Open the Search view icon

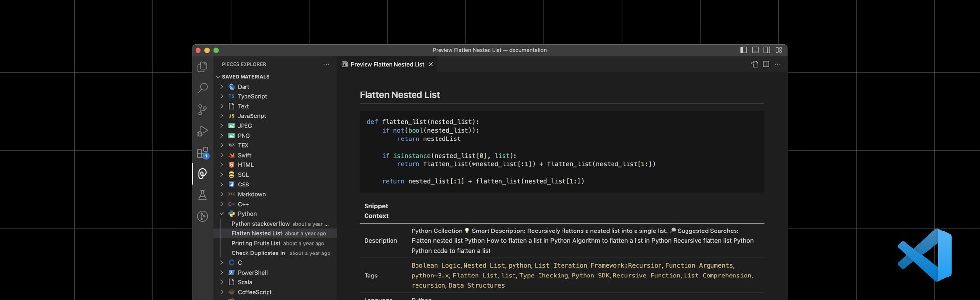(202, 88)
